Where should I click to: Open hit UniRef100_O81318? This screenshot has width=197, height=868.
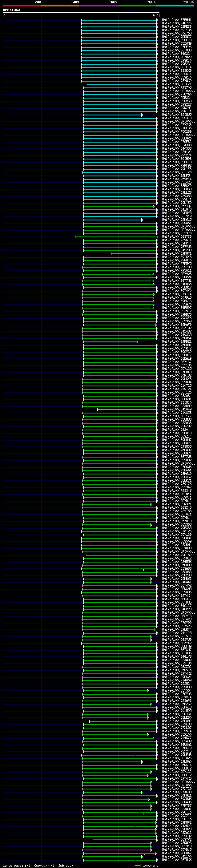click(x=176, y=846)
